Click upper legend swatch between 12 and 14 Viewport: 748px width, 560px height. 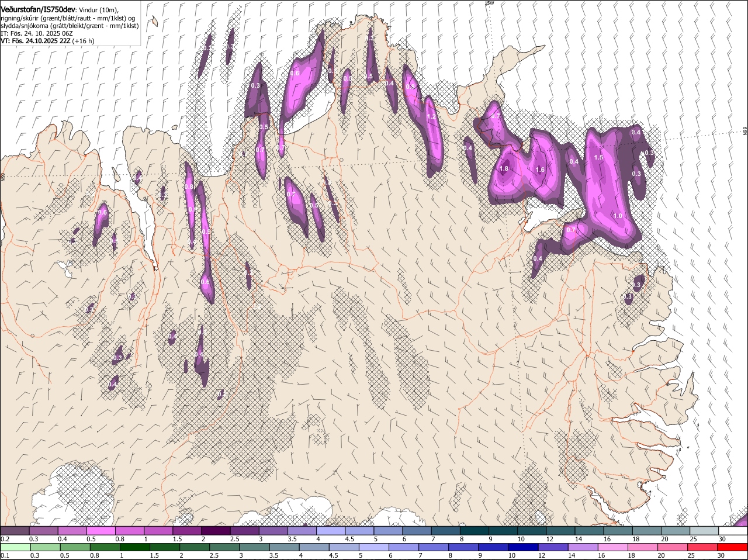click(x=560, y=530)
